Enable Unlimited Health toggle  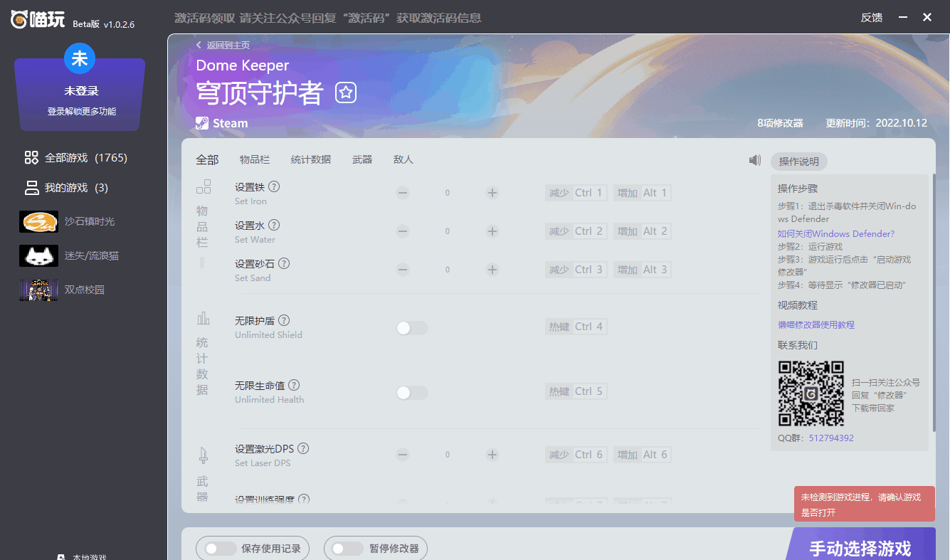[x=412, y=393]
